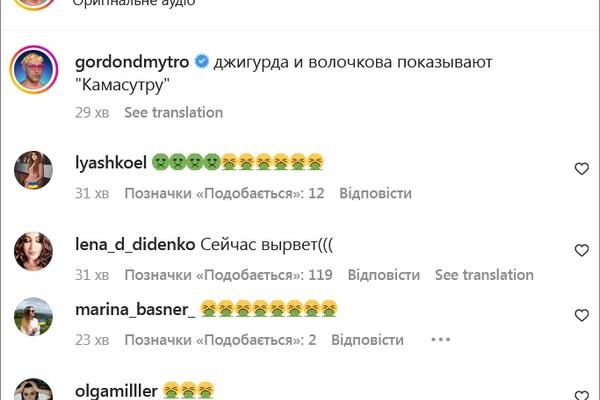The height and width of the screenshot is (400, 600).
Task: See translation of lena_d_didenko comment
Action: (484, 275)
